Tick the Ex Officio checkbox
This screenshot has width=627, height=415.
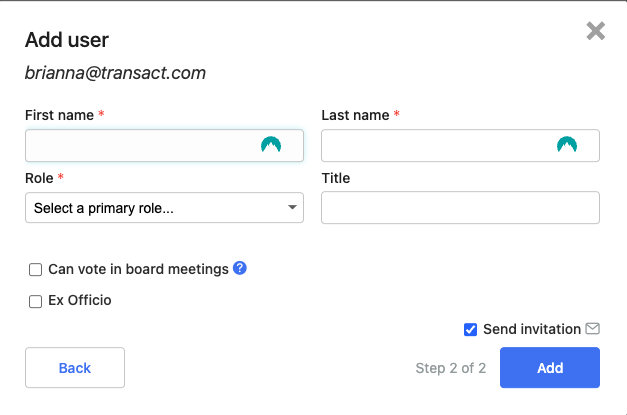[x=35, y=301]
